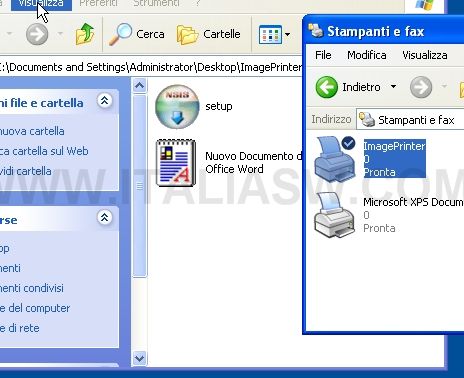
Task: Click the vidi cartella share link
Action: [26, 171]
